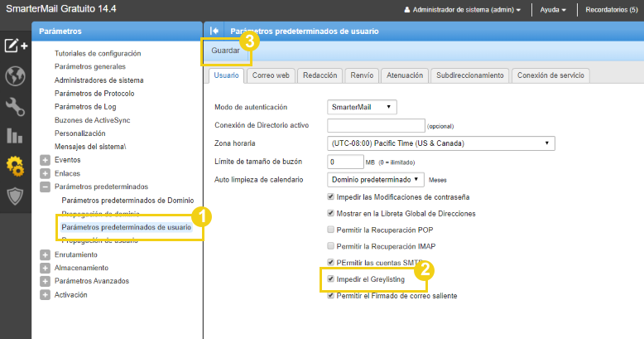
Task: Click the Guardar button
Action: click(x=225, y=51)
